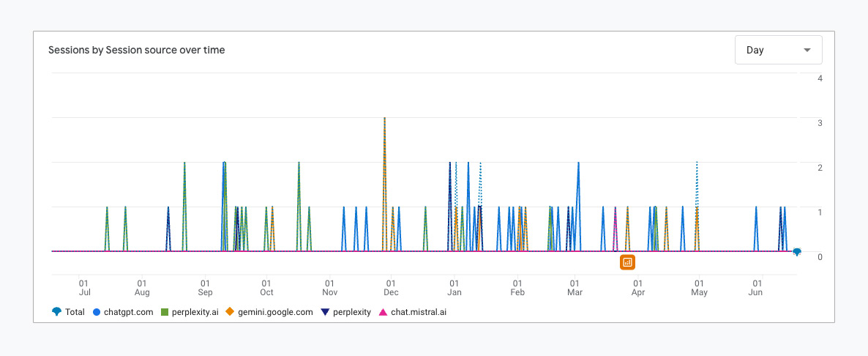This screenshot has width=868, height=356.
Task: Toggle chat.mistral.ai series in legend
Action: click(419, 312)
